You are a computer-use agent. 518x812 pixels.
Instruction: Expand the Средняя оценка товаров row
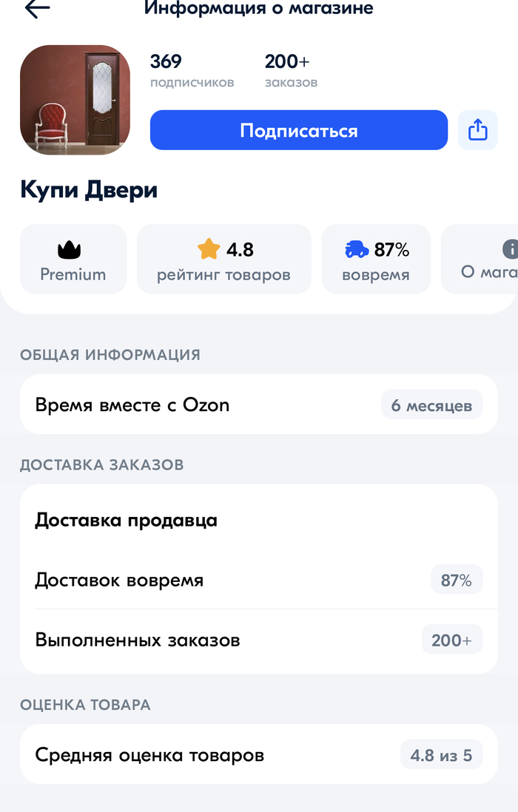259,755
